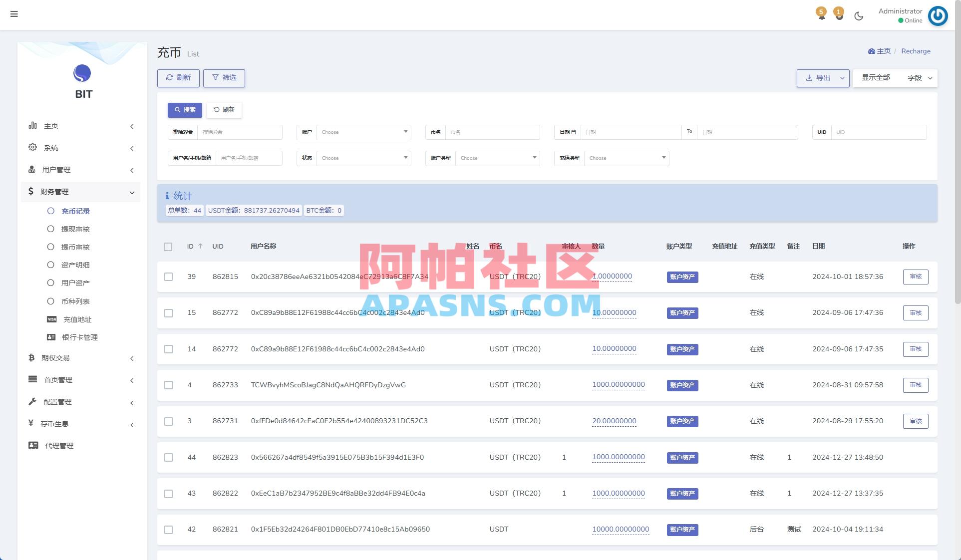961x560 pixels.
Task: Tick the checkbox for row ID 39
Action: pyautogui.click(x=168, y=277)
